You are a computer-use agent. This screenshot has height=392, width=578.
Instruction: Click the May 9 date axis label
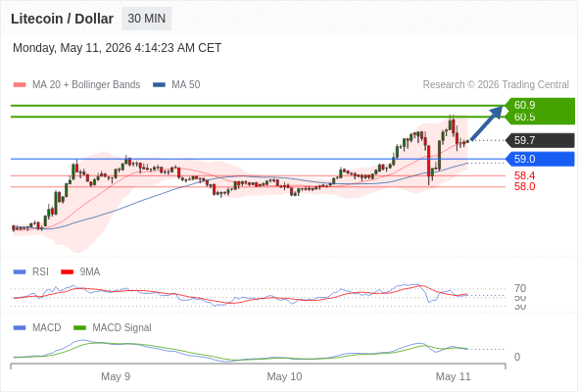click(x=116, y=376)
